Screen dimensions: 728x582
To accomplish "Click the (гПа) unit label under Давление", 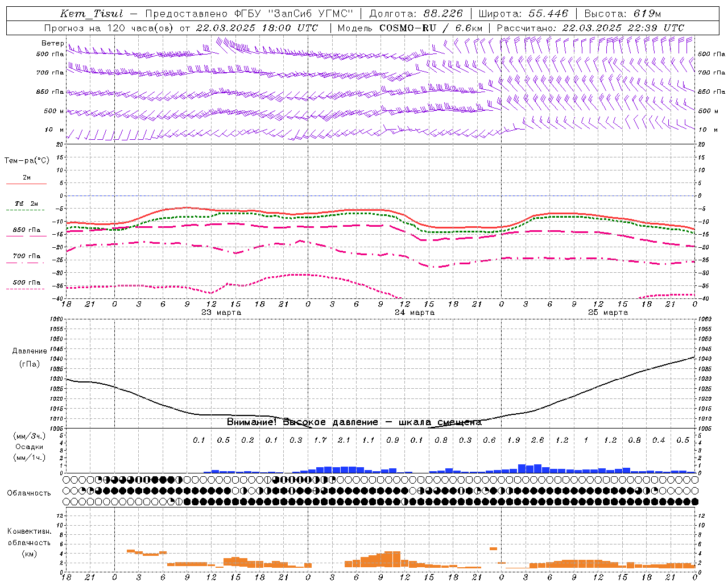I will (x=30, y=364).
